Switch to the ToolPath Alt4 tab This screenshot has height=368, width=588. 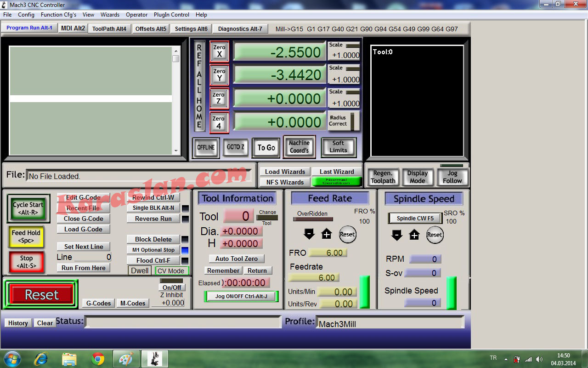click(109, 29)
